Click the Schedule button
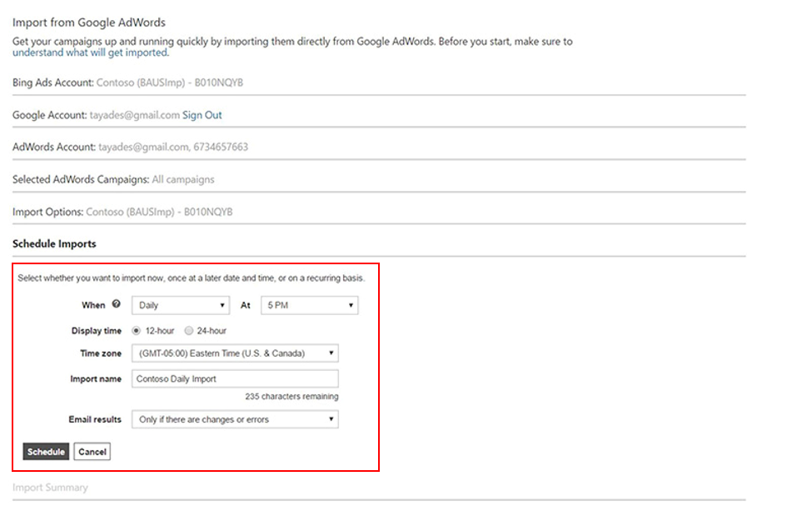This screenshot has height=506, width=812. (46, 452)
